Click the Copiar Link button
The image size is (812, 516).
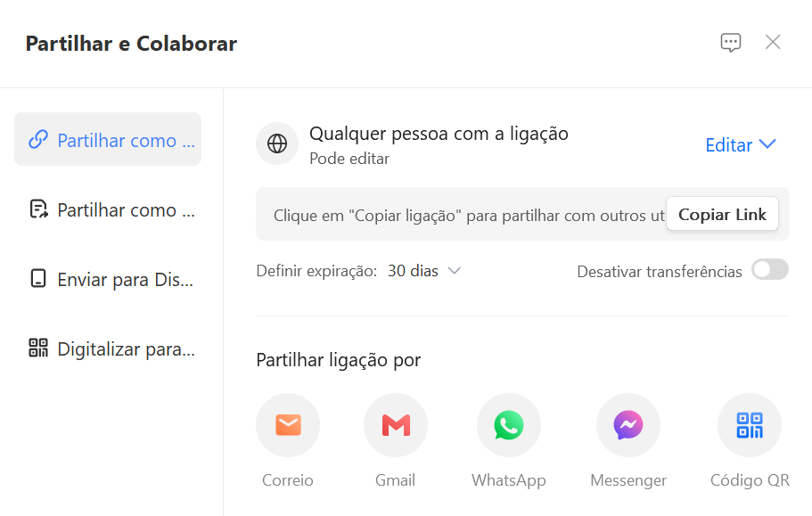point(722,214)
